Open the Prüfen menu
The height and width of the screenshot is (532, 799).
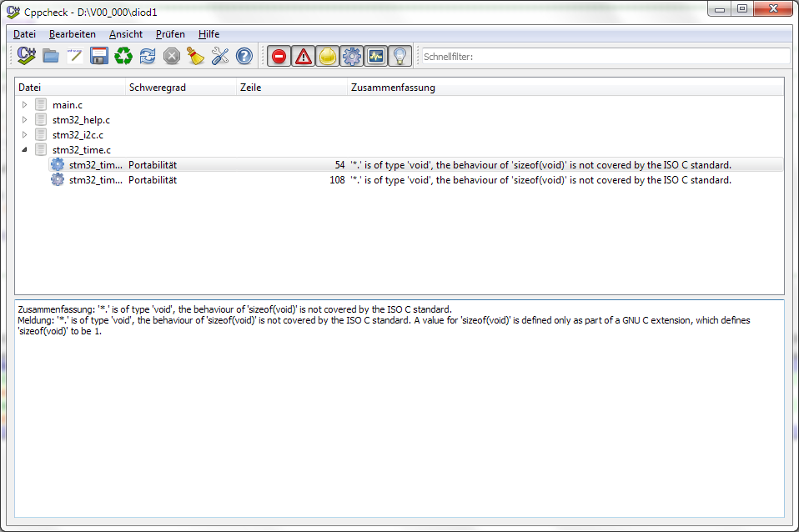click(170, 34)
